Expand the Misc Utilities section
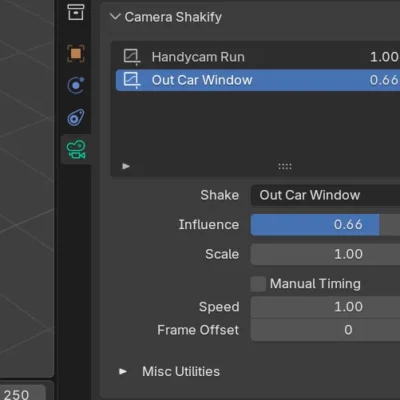 pos(123,371)
